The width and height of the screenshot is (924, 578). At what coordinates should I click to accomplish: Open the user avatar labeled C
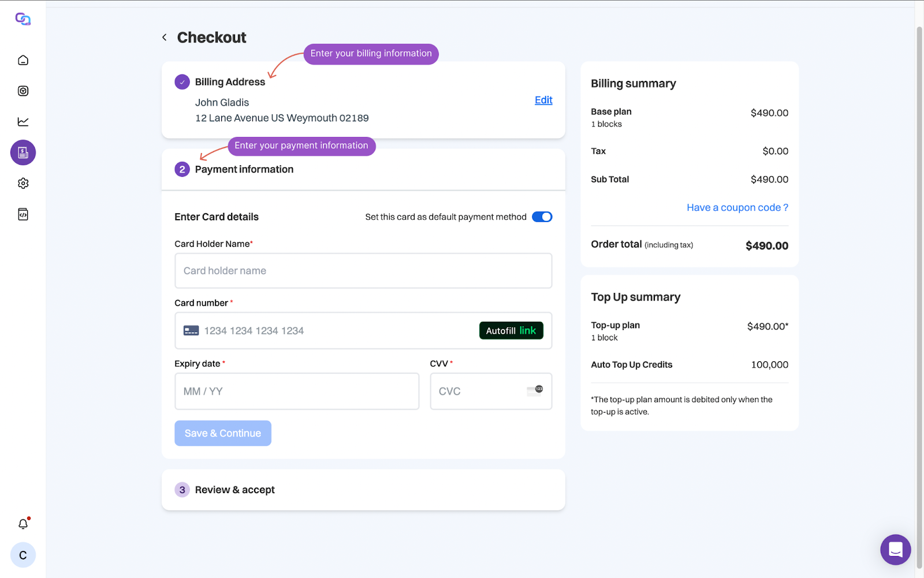(23, 555)
